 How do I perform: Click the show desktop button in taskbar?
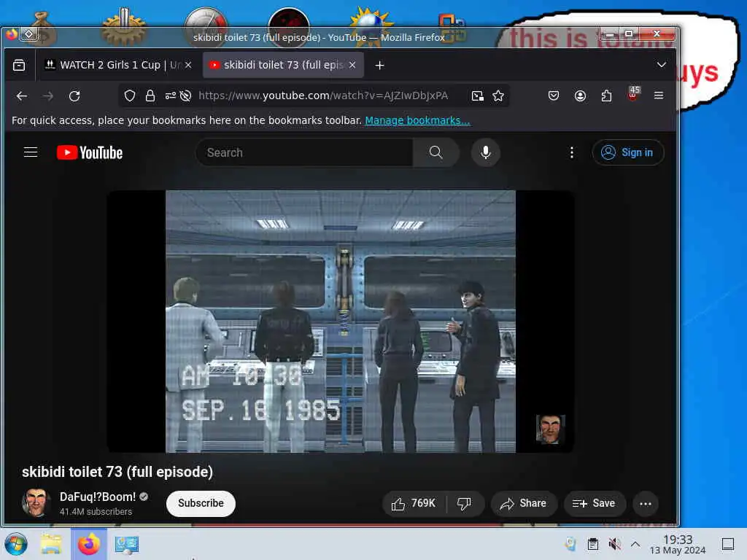click(x=728, y=544)
